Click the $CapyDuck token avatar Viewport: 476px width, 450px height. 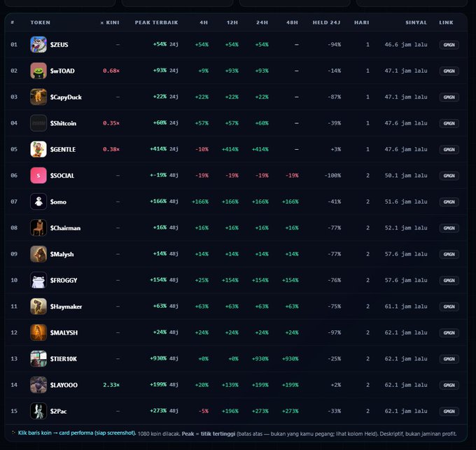(38, 97)
